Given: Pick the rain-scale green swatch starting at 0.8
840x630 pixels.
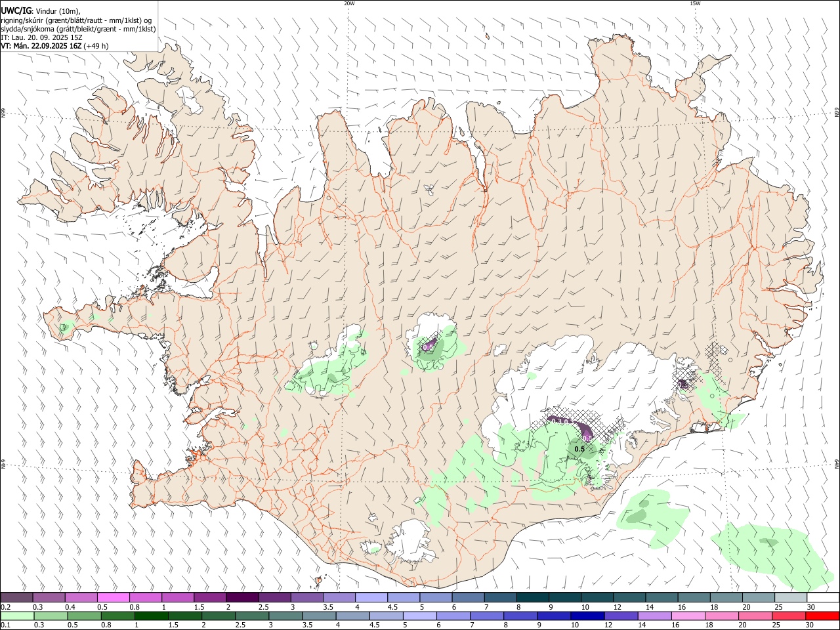Looking at the screenshot, I should tap(117, 616).
